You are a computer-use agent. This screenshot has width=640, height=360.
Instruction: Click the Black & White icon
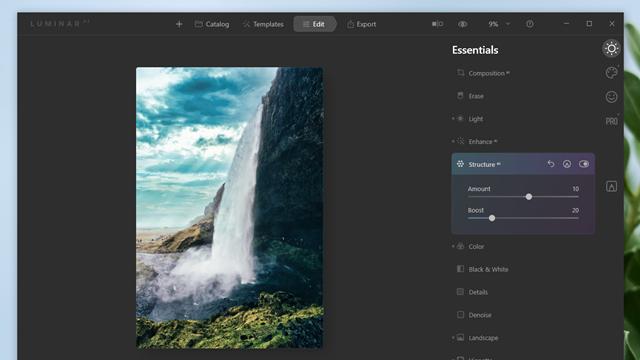(x=460, y=269)
